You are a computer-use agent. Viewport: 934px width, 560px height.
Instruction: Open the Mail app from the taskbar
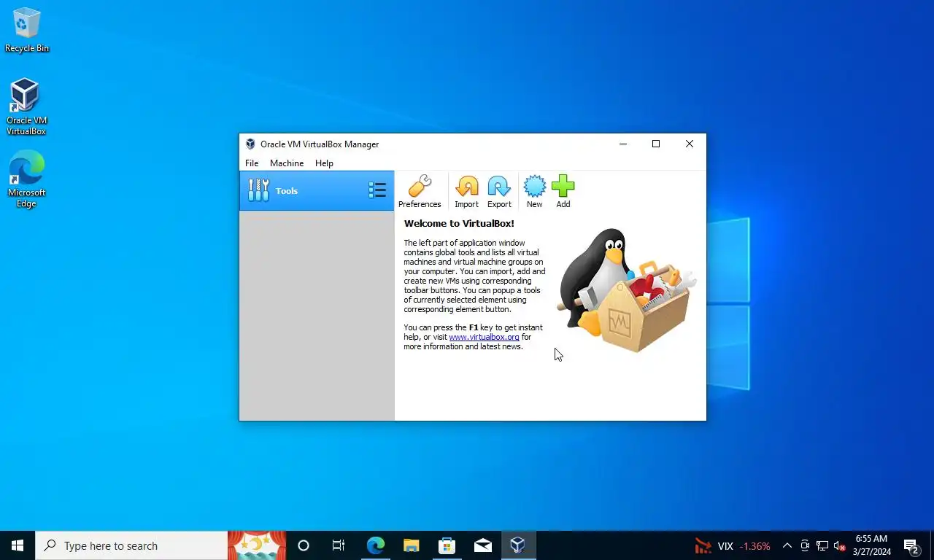(482, 545)
